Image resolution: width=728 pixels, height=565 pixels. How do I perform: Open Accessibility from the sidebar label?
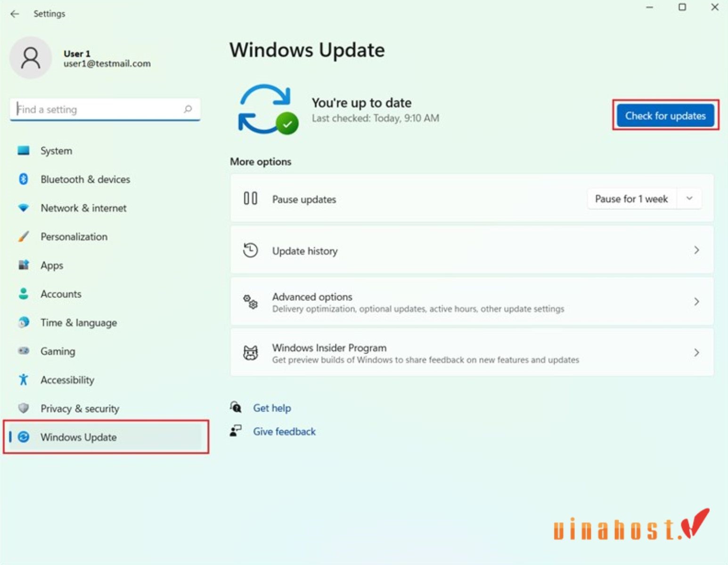pos(67,380)
